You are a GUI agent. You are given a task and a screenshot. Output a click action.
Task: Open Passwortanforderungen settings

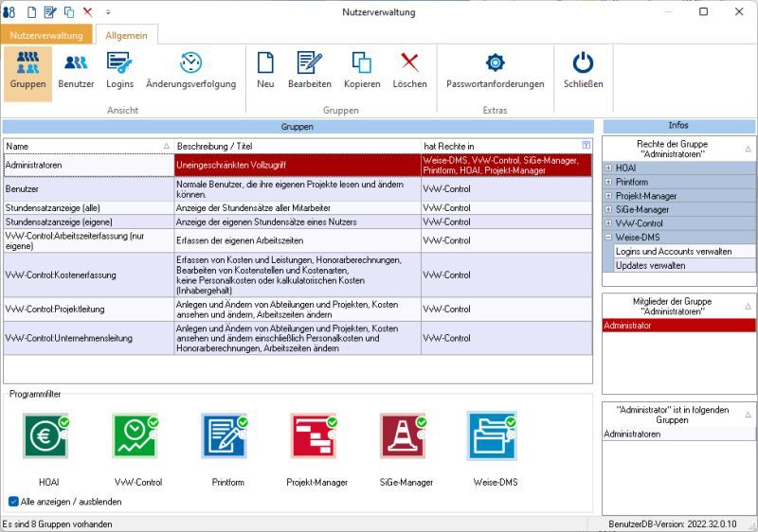coord(495,71)
